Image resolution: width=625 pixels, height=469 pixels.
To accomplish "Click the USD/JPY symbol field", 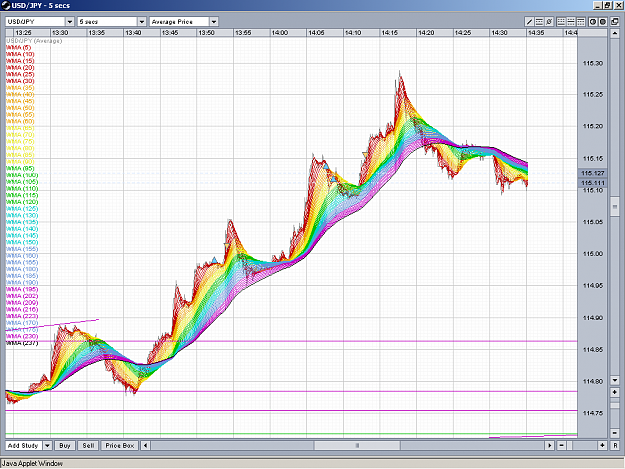I will (35, 22).
